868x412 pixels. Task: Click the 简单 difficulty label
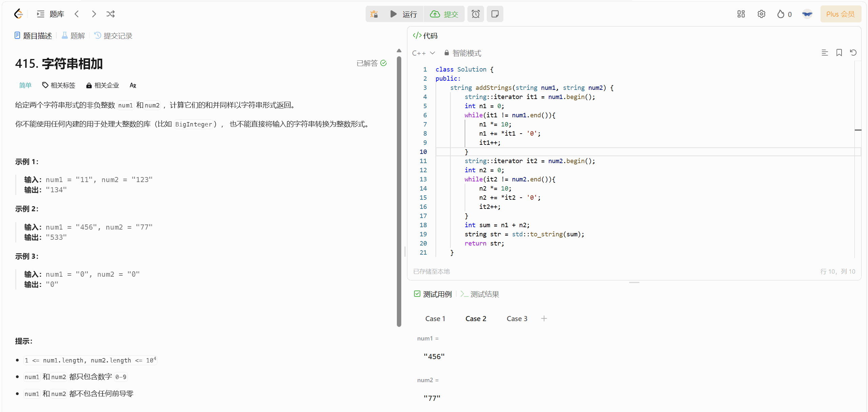click(x=25, y=85)
